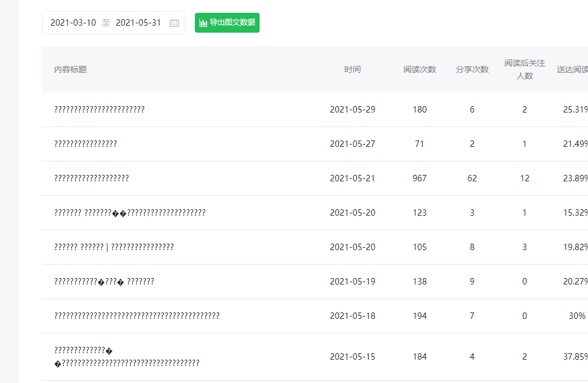The image size is (588, 383).
Task: Select the date cell 2021-05-29
Action: [352, 110]
